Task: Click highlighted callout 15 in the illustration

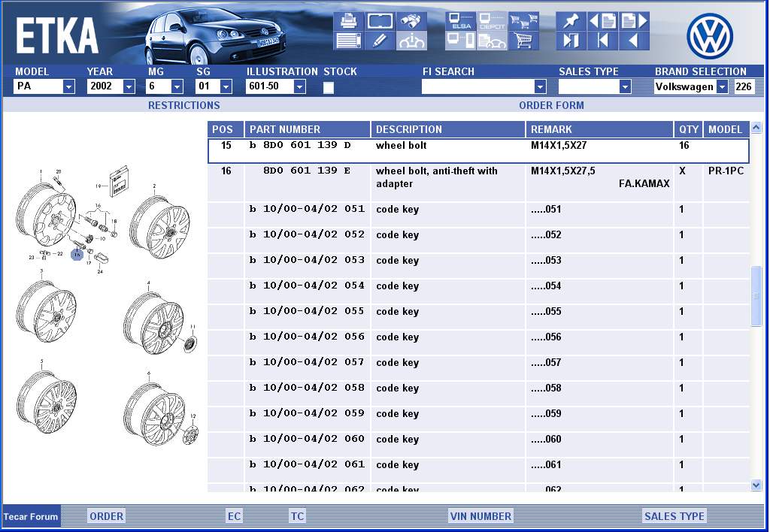Action: pos(77,255)
